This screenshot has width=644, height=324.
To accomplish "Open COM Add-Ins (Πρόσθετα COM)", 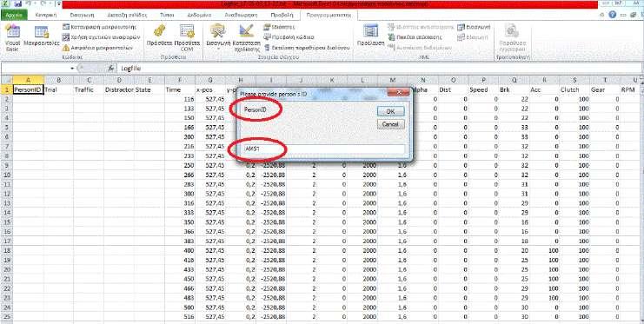I will coord(187,37).
